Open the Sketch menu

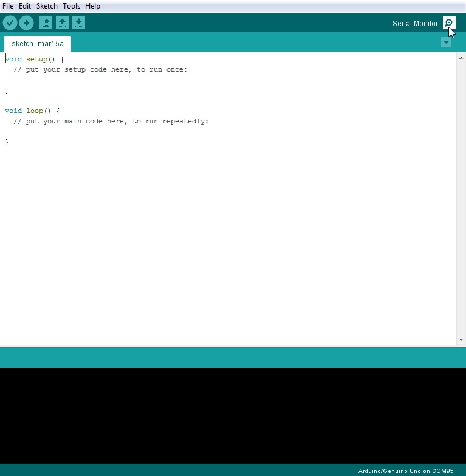pyautogui.click(x=47, y=6)
